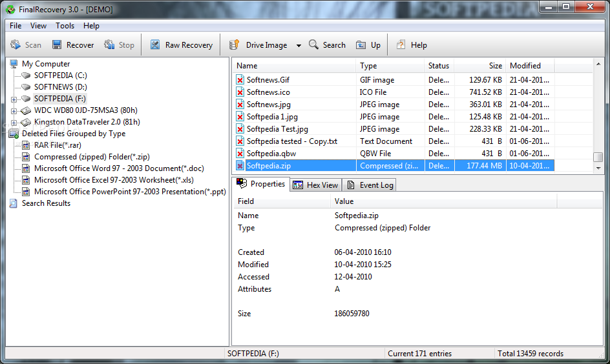Click the Drive Image icon
Screen dimensions: 610x364
[234, 45]
